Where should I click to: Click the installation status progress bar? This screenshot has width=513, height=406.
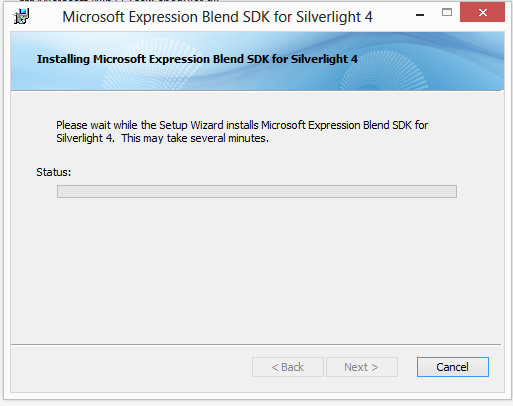click(x=257, y=191)
